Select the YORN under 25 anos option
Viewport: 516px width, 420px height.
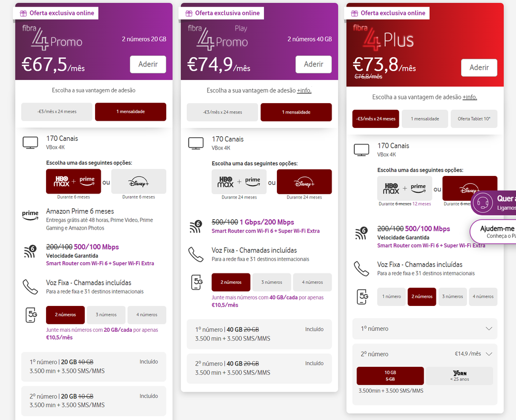(x=459, y=376)
